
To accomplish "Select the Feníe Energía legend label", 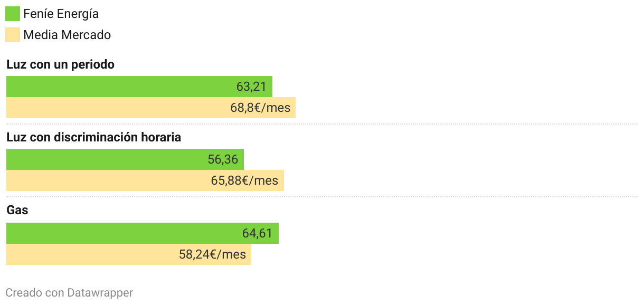I will (61, 14).
